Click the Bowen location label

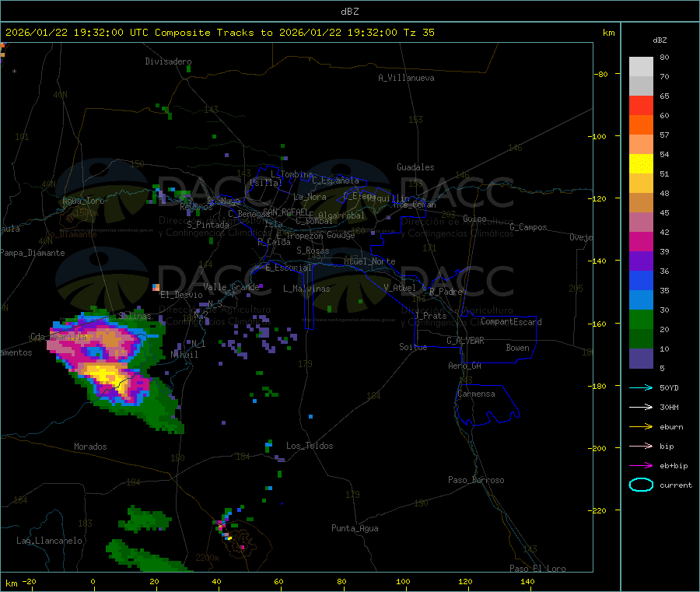tap(517, 348)
